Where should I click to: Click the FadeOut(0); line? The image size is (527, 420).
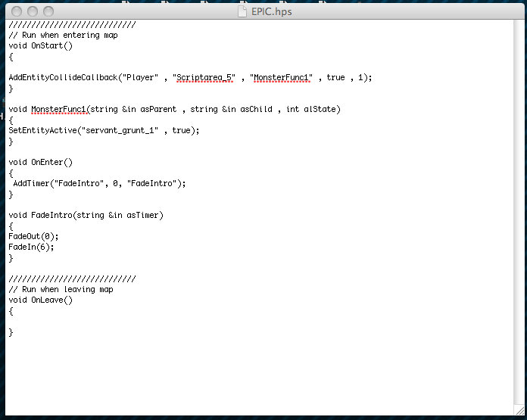tap(33, 237)
